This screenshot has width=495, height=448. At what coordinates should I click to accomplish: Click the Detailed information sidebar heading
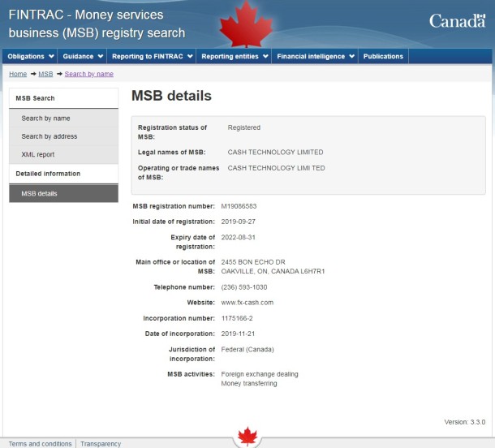click(x=64, y=174)
